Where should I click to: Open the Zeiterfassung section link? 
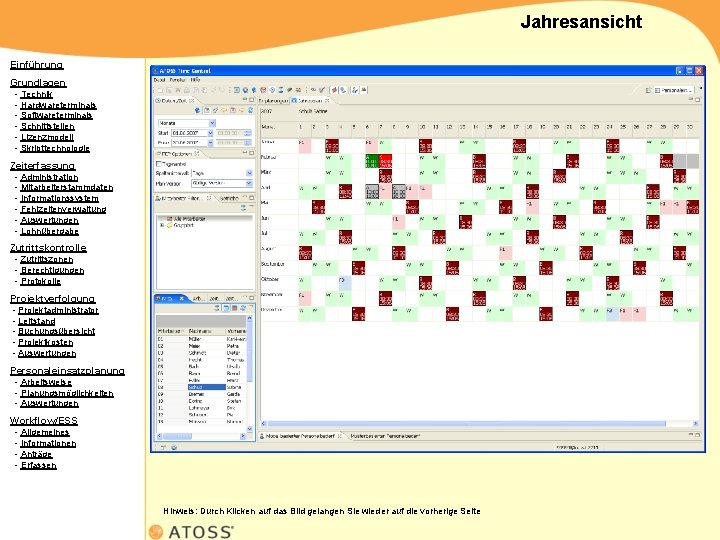click(x=43, y=166)
